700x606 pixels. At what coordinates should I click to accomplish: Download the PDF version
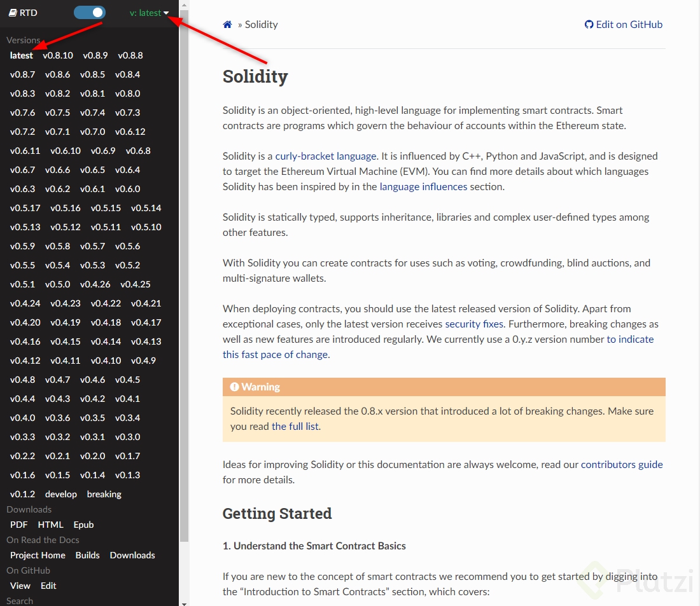click(18, 525)
